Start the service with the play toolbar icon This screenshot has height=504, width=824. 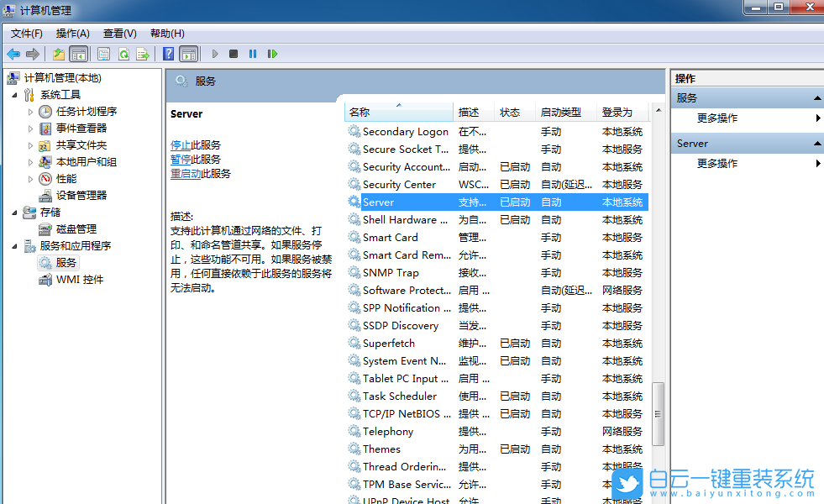(214, 54)
